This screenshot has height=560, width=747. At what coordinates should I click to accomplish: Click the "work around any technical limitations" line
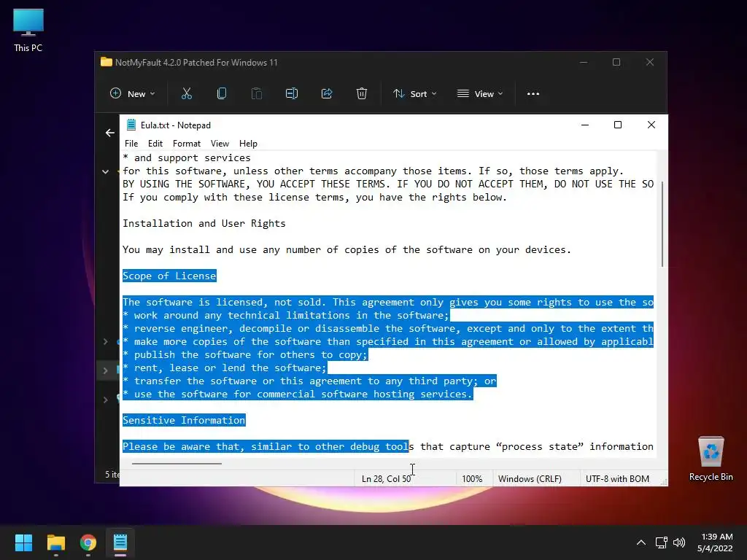(286, 315)
